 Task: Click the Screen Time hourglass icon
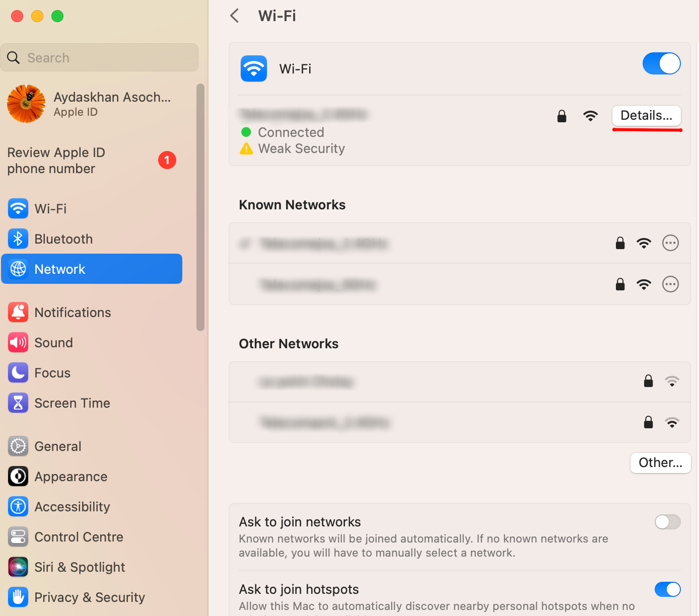pos(18,403)
